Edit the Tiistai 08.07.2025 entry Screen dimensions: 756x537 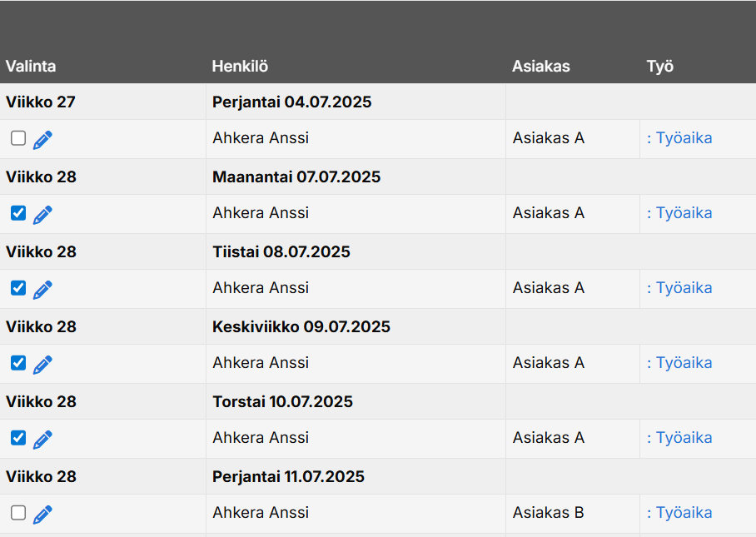(42, 290)
